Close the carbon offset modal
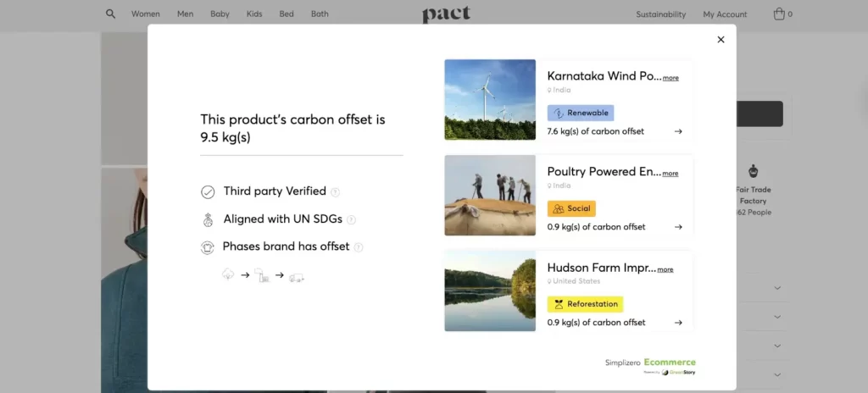Screen dimensions: 868x393 click(x=721, y=39)
